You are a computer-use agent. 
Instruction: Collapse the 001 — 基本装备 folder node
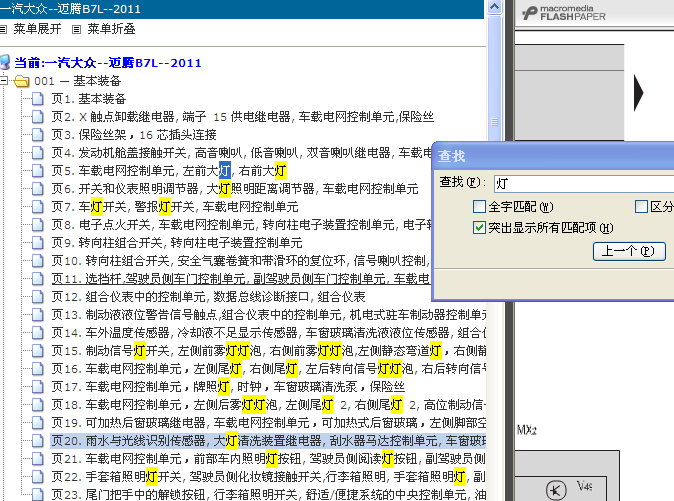coord(4,80)
